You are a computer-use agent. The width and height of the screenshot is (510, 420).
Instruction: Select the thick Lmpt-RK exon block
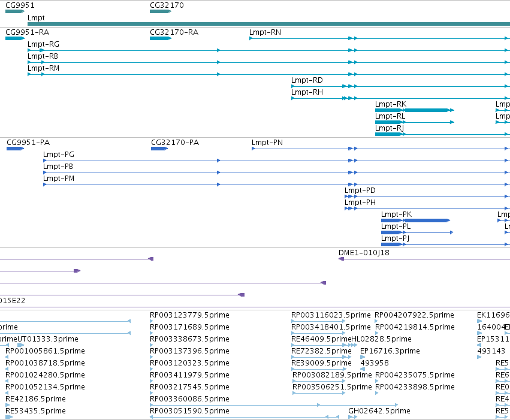tap(427, 110)
